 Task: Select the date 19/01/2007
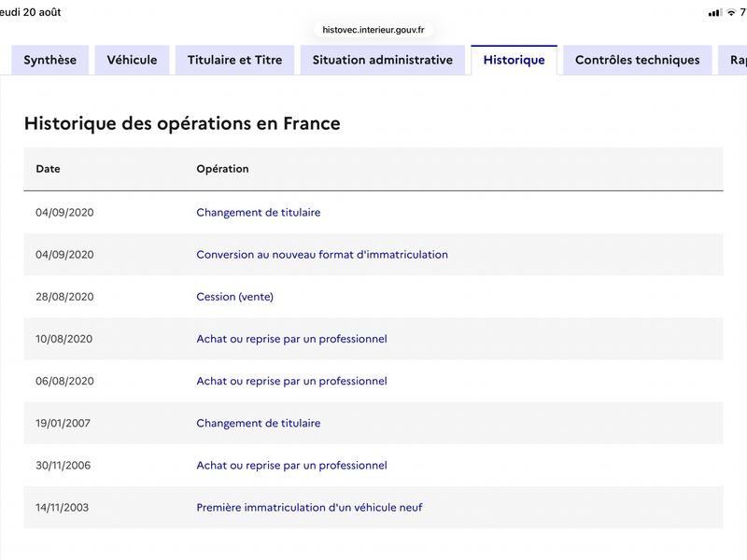point(63,424)
